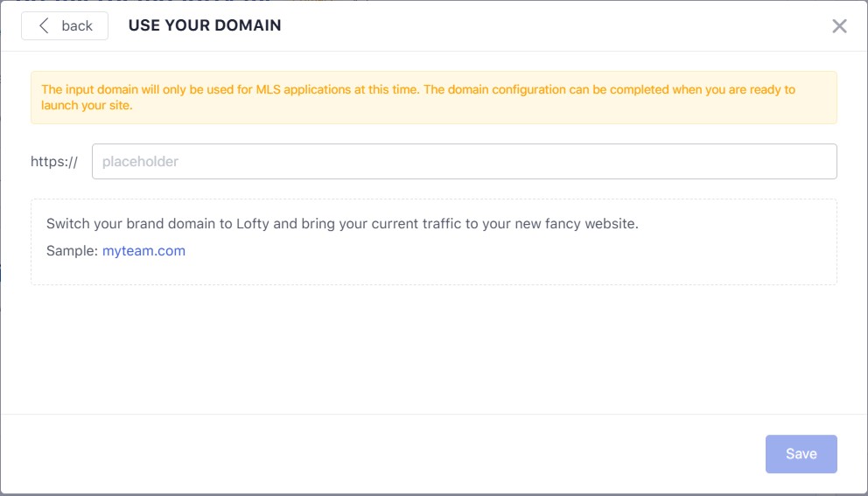Click the domain input field
Screen dimensions: 868x496
point(464,162)
